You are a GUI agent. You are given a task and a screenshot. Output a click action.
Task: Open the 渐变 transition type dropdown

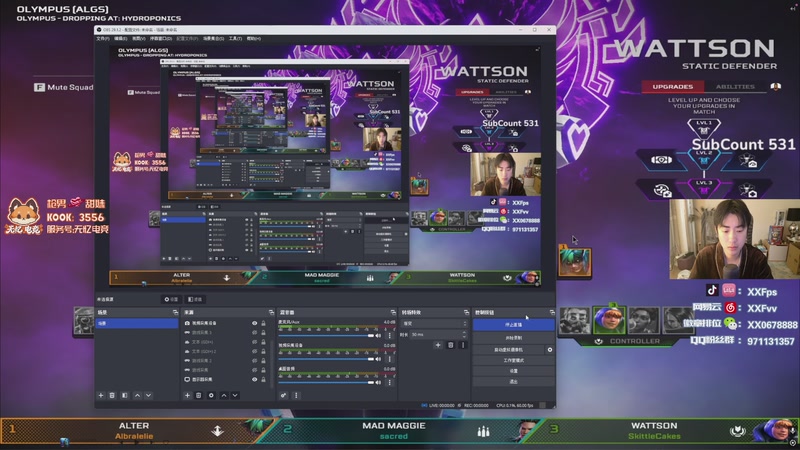(434, 323)
